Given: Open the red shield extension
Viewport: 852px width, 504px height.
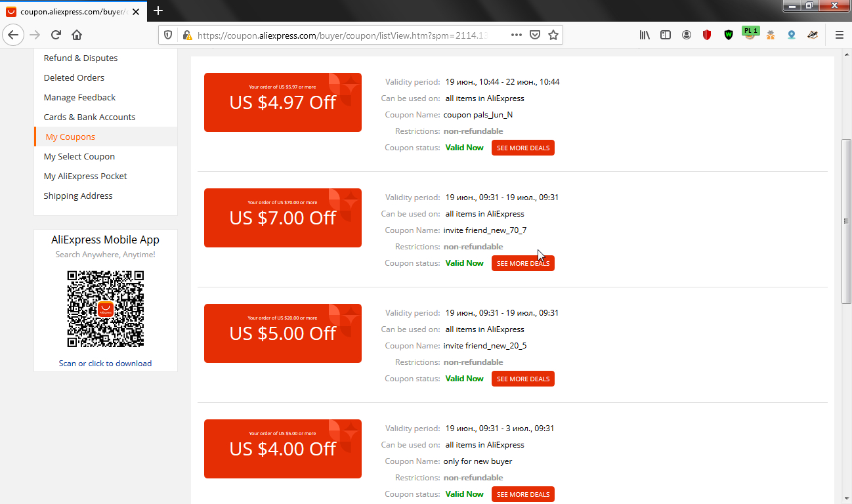Looking at the screenshot, I should coord(707,35).
